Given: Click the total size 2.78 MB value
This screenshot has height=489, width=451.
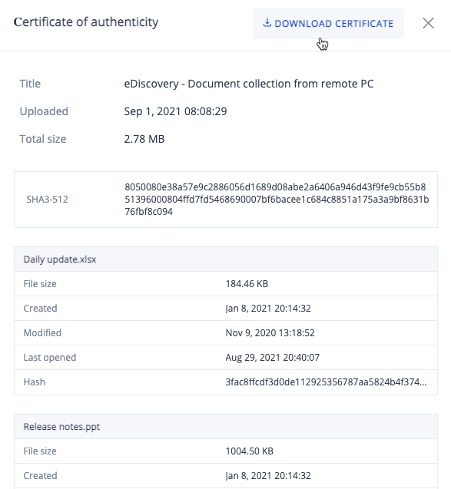Looking at the screenshot, I should click(144, 139).
